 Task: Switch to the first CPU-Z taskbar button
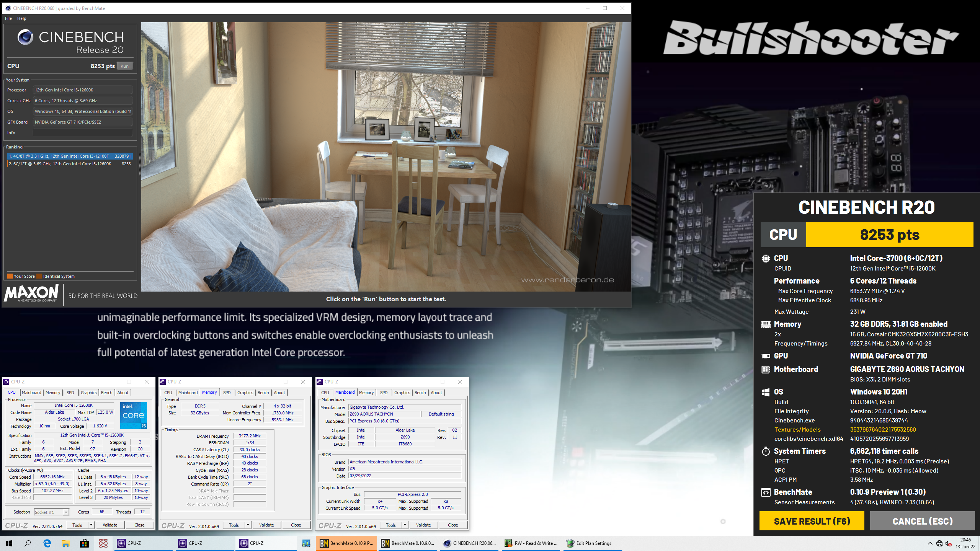(144, 543)
